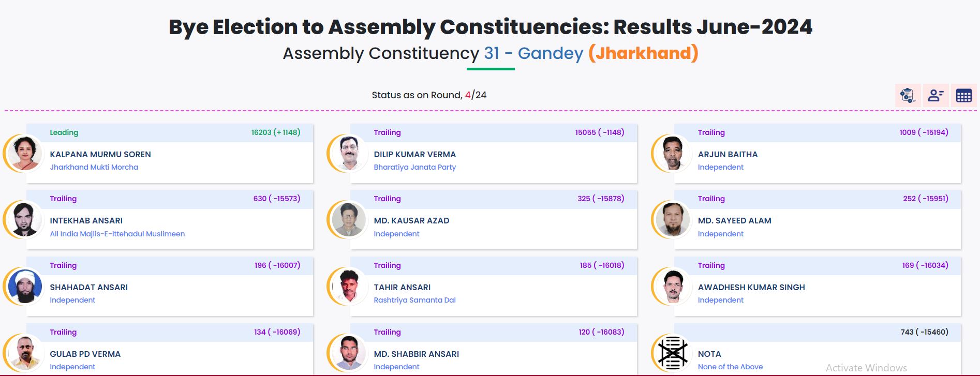Switch to candidate card view icon

pos(936,96)
